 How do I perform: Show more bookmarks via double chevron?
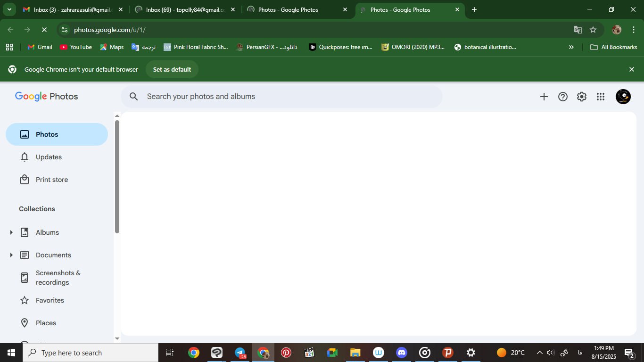(x=571, y=47)
